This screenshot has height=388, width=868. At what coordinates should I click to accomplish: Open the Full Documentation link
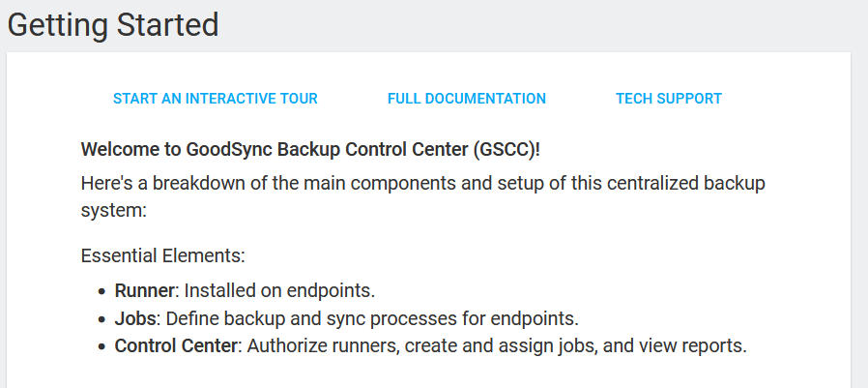point(466,99)
